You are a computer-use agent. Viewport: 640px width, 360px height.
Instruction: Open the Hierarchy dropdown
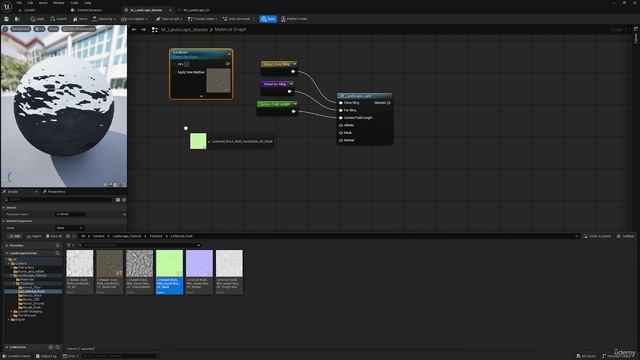pos(104,19)
